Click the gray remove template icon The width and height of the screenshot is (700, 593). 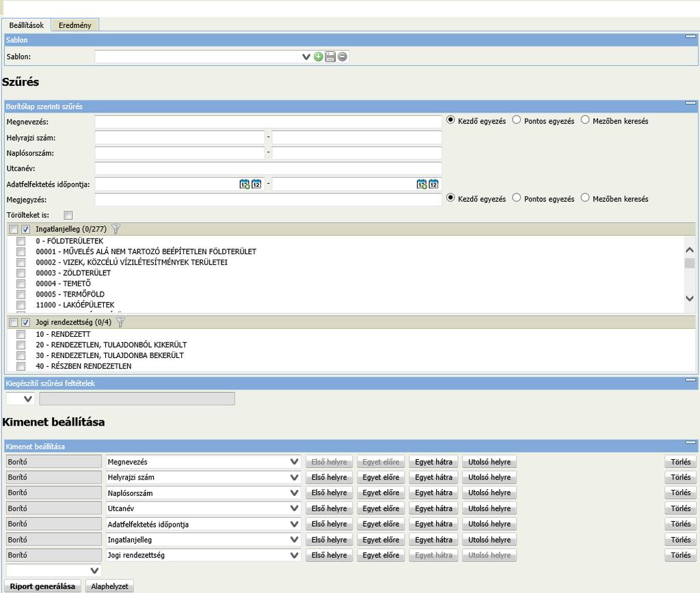point(342,57)
